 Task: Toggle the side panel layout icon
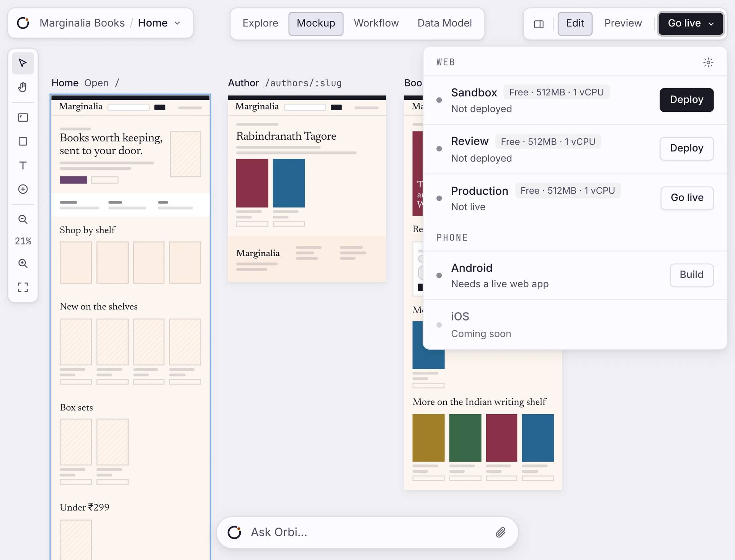539,24
